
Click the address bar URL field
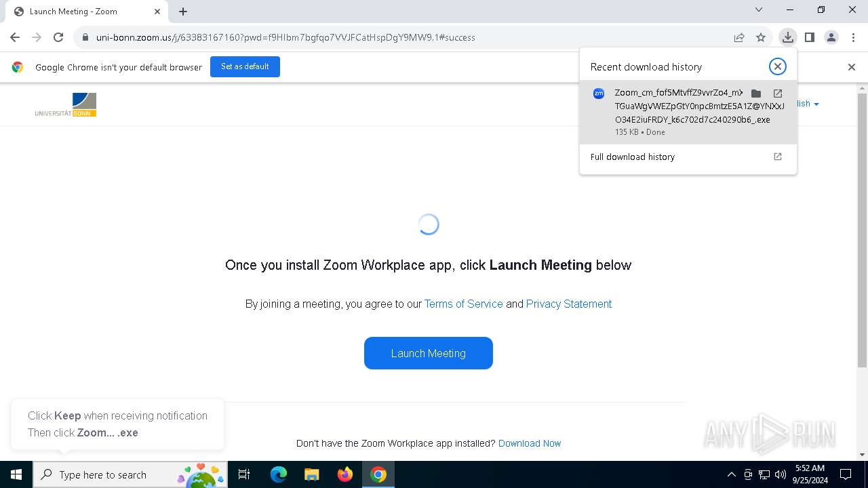[x=407, y=37]
